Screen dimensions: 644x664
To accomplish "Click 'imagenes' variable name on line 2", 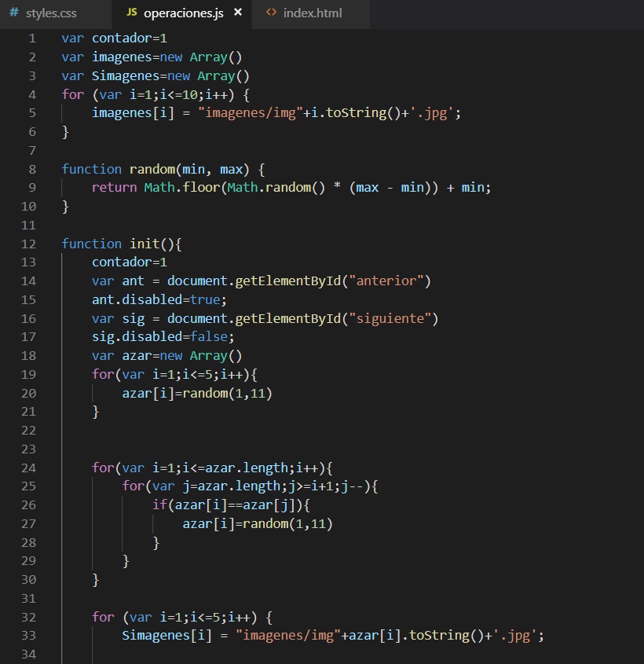I will coord(122,57).
